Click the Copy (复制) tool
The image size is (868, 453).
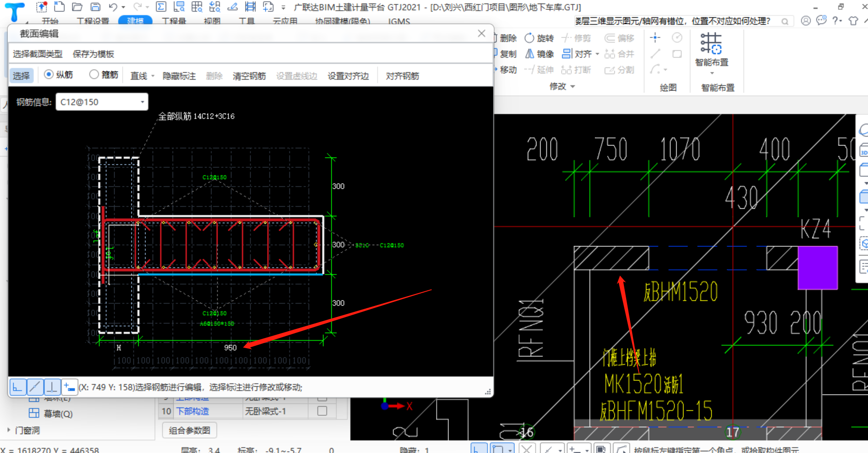click(x=505, y=54)
